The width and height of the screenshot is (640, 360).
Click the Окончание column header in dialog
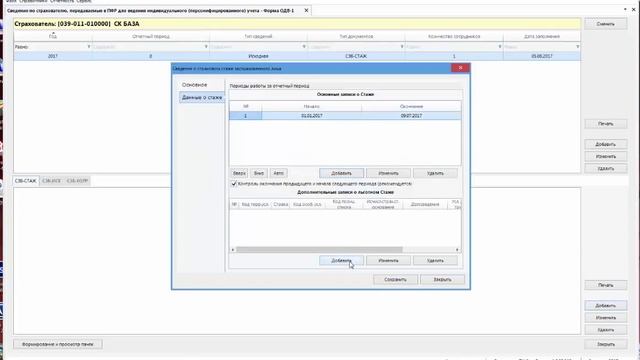411,106
